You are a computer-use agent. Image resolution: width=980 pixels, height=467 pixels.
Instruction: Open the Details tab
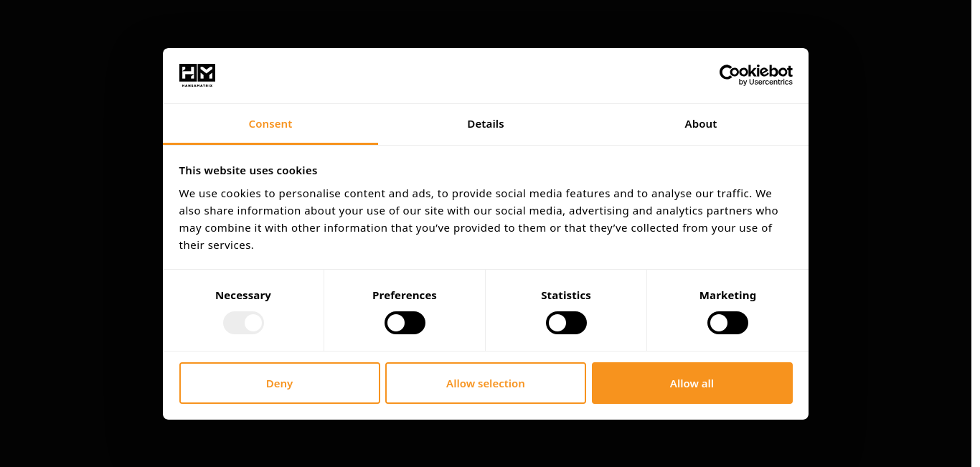click(x=486, y=124)
